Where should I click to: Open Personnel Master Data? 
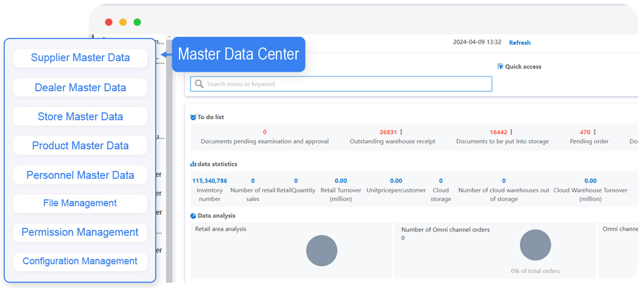coord(80,175)
